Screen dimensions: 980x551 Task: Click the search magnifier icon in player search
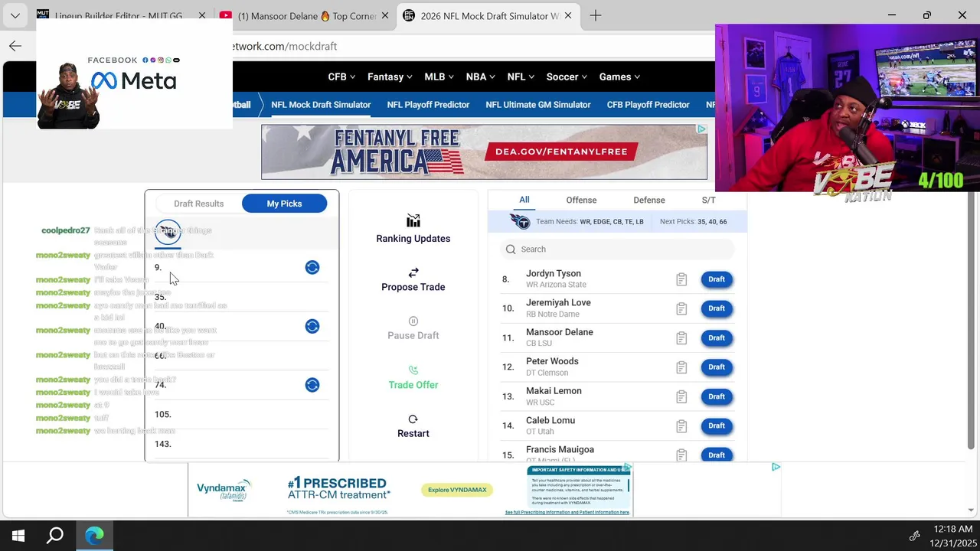click(x=511, y=249)
